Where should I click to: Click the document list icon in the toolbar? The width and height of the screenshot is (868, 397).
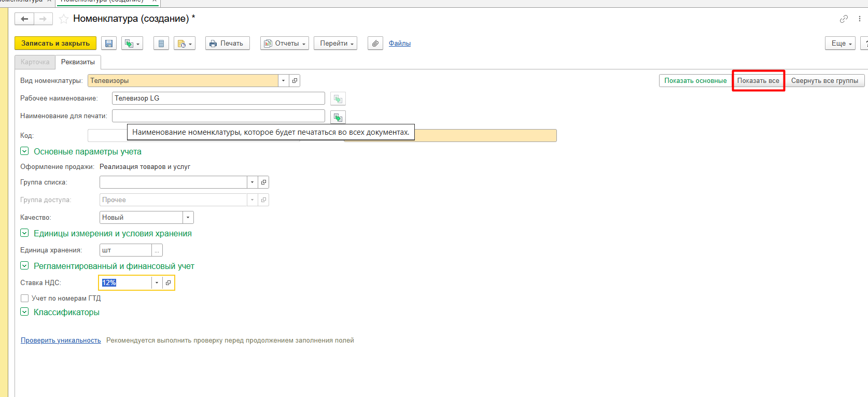tap(161, 44)
